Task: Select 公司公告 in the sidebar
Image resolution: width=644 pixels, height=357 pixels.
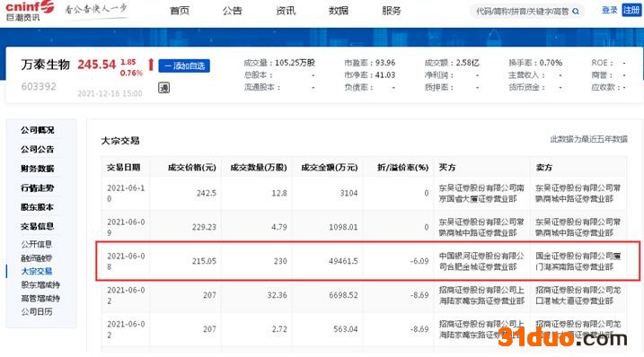Action: tap(38, 150)
